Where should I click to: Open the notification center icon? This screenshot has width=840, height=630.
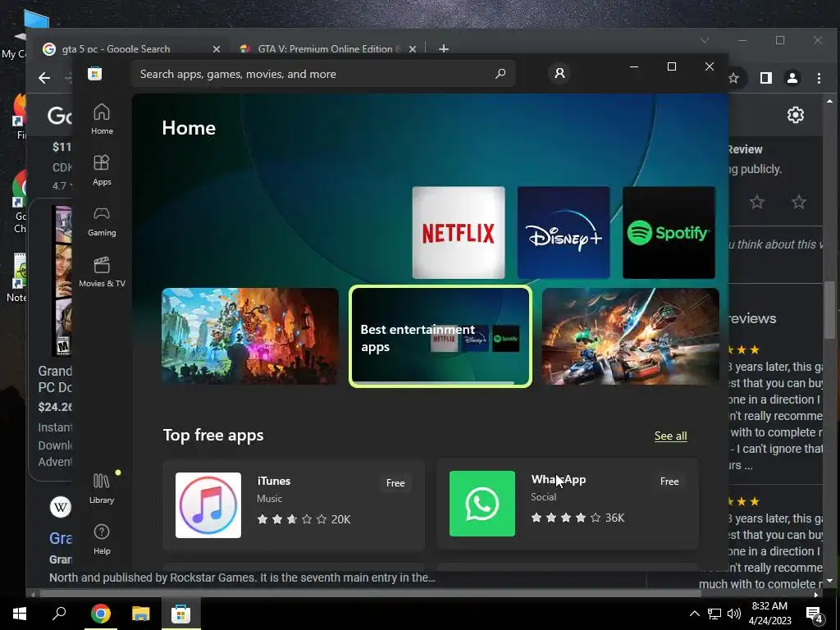click(x=815, y=614)
